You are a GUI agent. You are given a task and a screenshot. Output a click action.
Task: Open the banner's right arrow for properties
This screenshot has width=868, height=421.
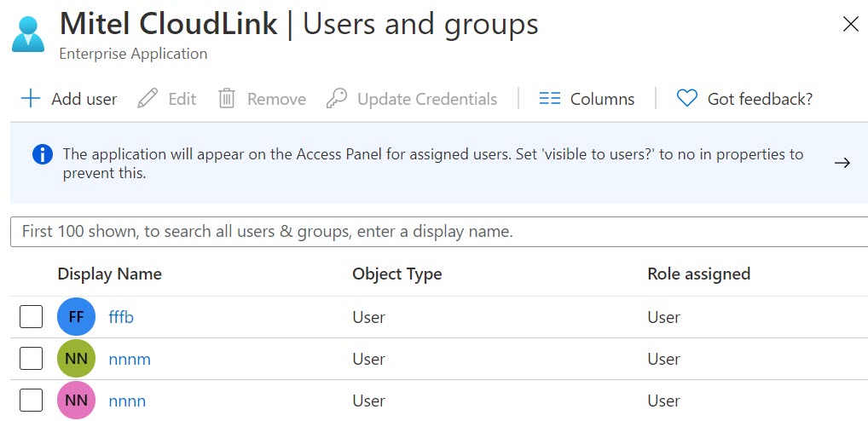[x=842, y=163]
